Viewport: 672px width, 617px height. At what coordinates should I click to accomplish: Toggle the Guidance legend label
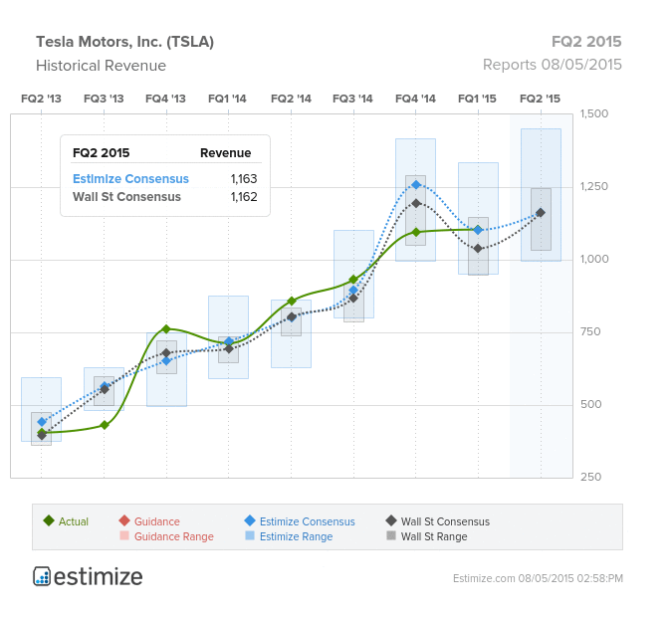(x=157, y=521)
